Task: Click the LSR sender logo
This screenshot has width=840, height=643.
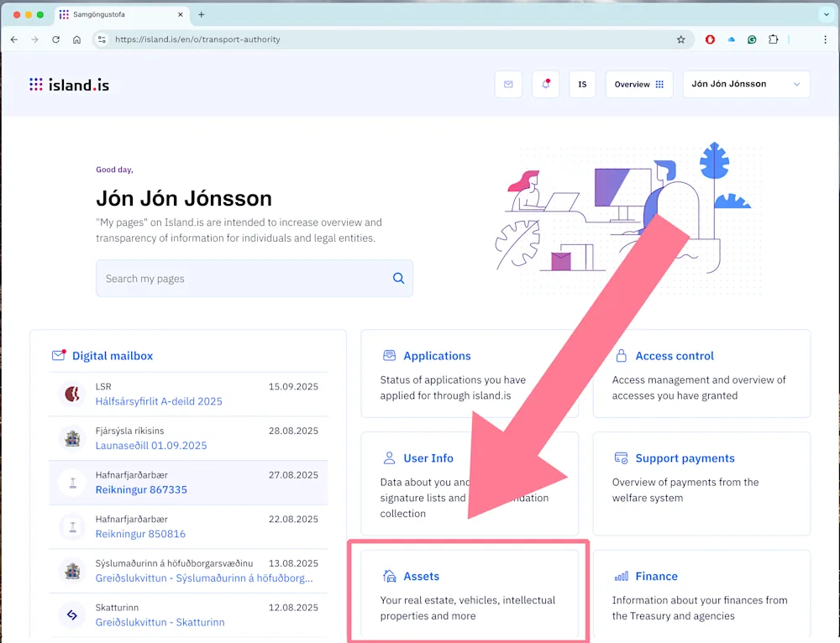Action: pos(72,394)
